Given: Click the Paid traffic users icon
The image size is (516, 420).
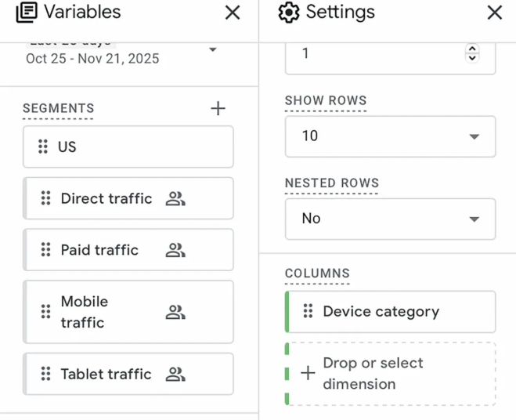Looking at the screenshot, I should pos(175,251).
